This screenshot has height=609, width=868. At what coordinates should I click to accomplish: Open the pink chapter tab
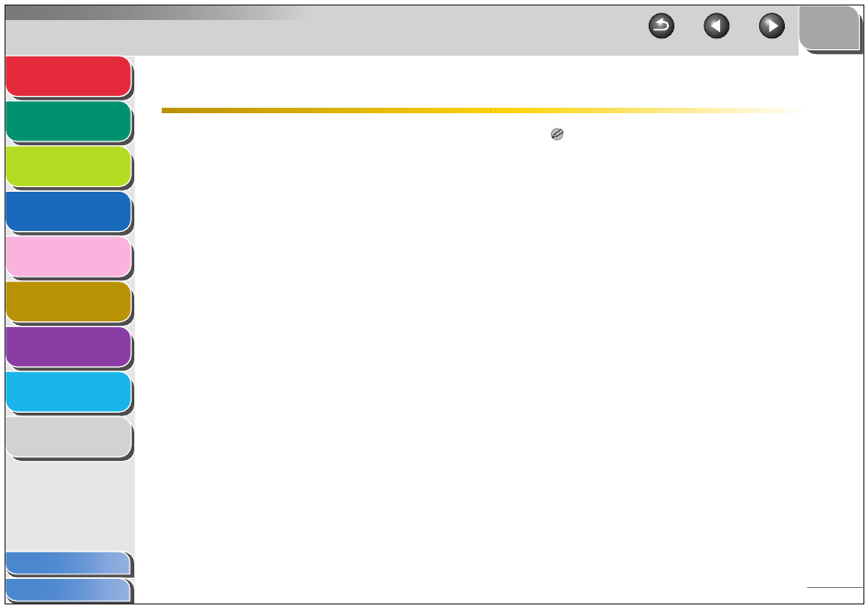69,257
